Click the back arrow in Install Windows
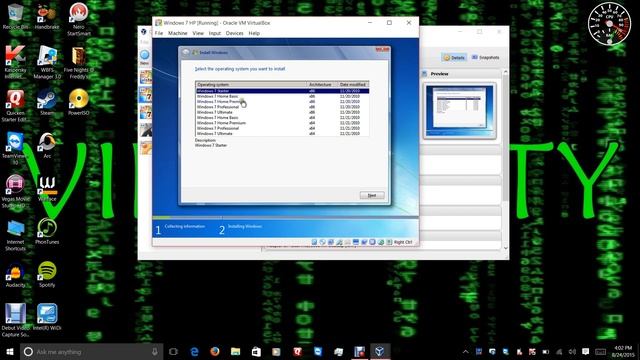Image resolution: width=640 pixels, height=360 pixels. click(x=186, y=52)
